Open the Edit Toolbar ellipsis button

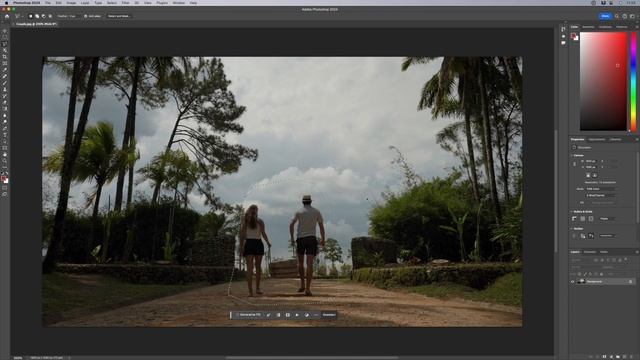coord(5,167)
